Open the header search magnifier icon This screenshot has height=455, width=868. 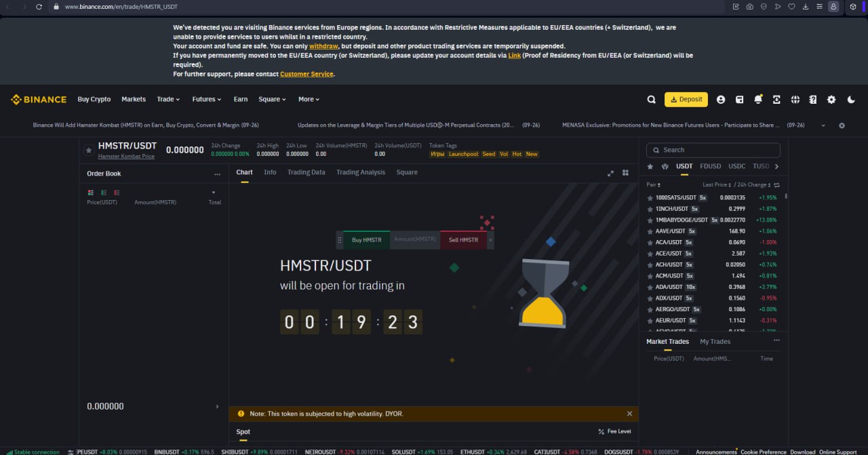(651, 100)
